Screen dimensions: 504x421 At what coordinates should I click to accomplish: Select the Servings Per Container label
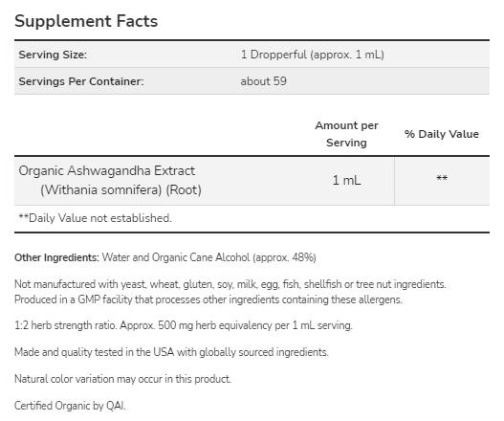point(81,81)
